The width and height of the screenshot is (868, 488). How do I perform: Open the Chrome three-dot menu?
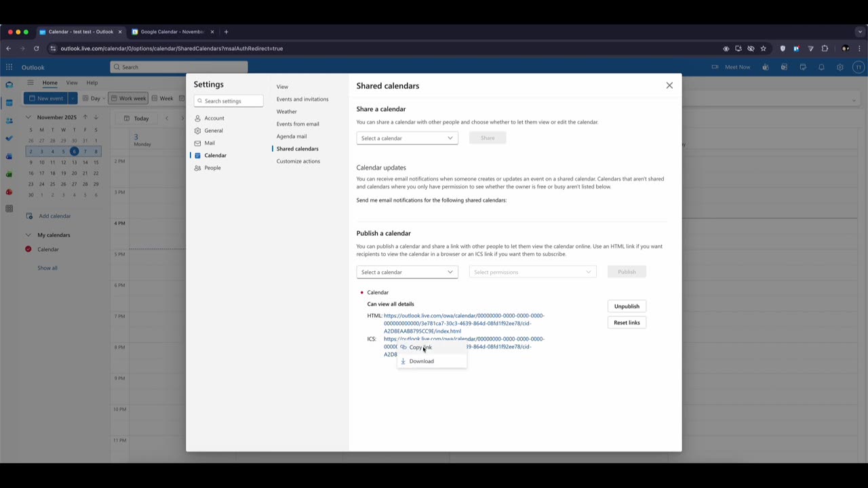point(860,49)
